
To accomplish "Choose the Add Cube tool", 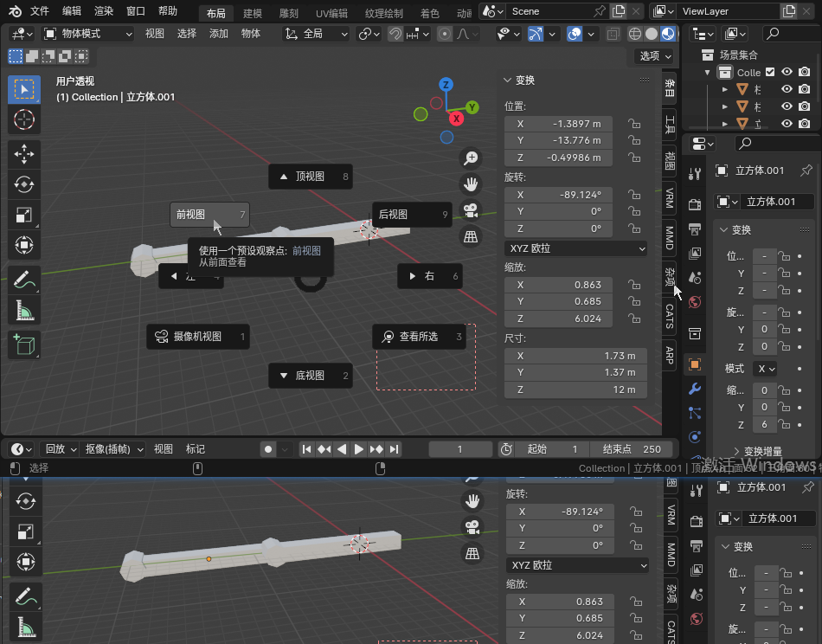I will click(x=24, y=345).
